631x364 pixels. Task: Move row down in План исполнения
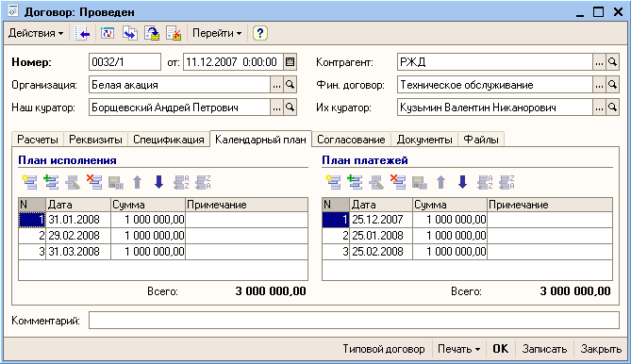pos(159,182)
